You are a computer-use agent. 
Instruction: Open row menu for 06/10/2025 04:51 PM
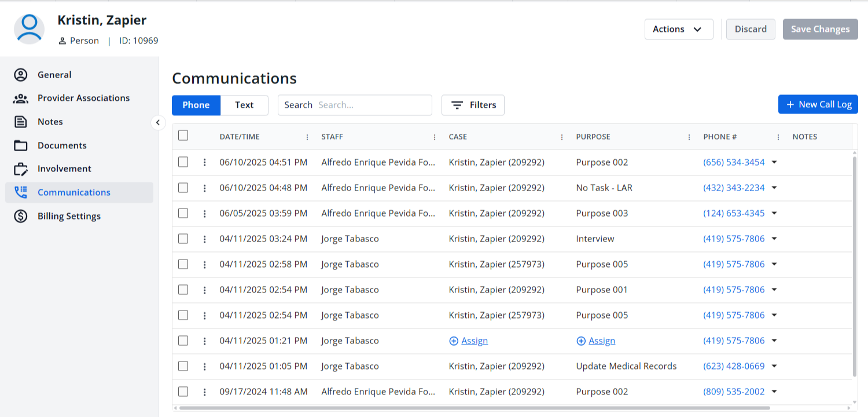coord(204,162)
